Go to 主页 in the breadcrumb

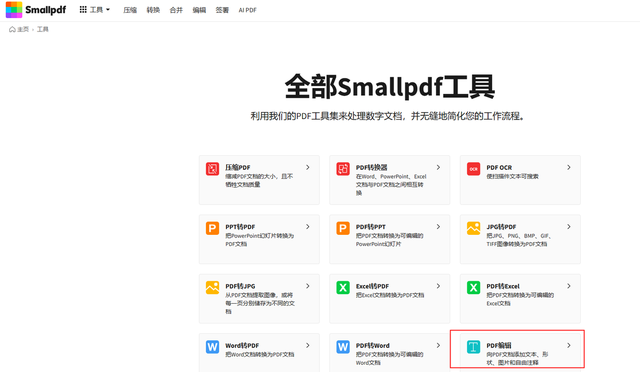tap(23, 29)
